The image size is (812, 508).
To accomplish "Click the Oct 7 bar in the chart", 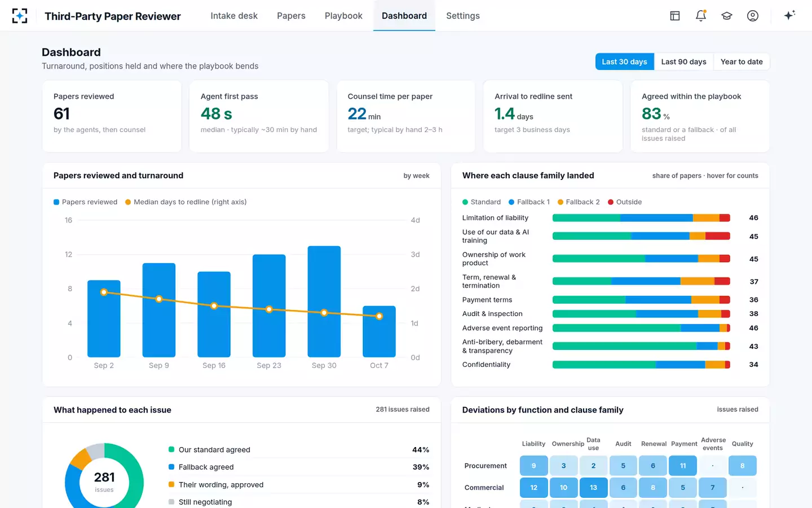I will (x=379, y=332).
